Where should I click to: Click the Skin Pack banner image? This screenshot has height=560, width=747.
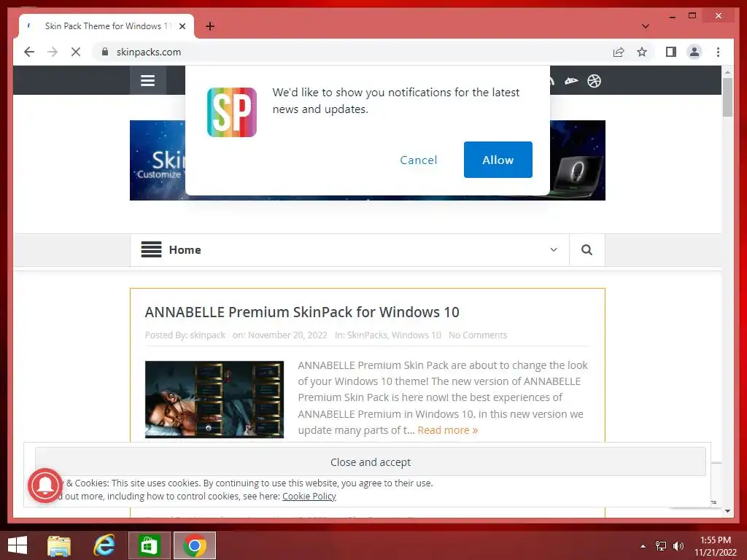point(368,160)
